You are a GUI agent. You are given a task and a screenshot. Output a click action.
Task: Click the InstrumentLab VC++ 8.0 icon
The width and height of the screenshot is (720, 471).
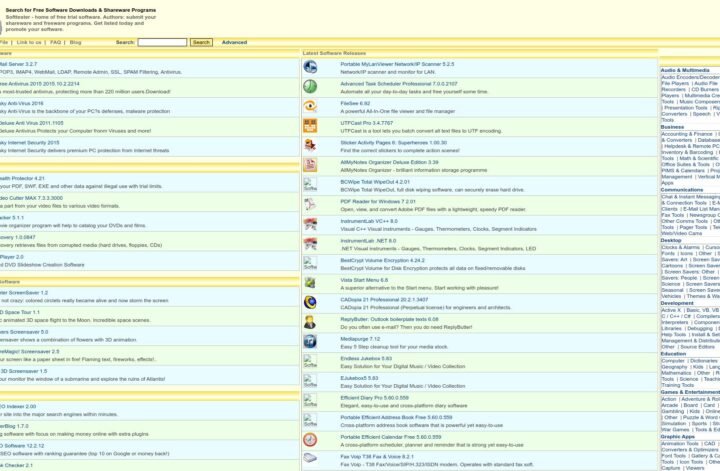[310, 224]
